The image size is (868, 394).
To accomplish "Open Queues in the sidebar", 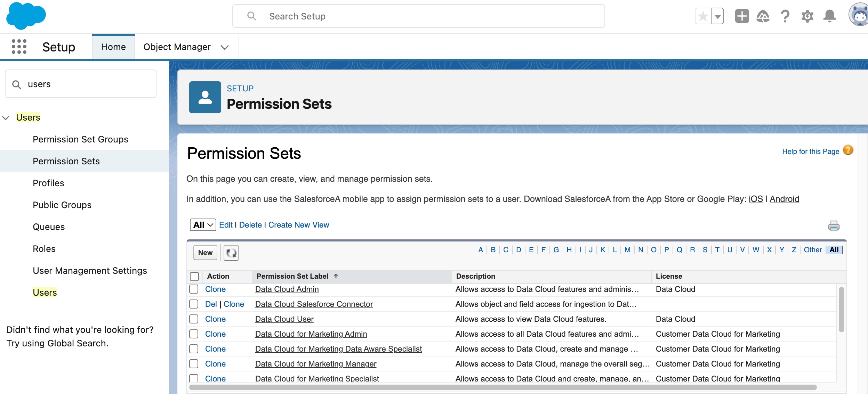I will coord(49,227).
